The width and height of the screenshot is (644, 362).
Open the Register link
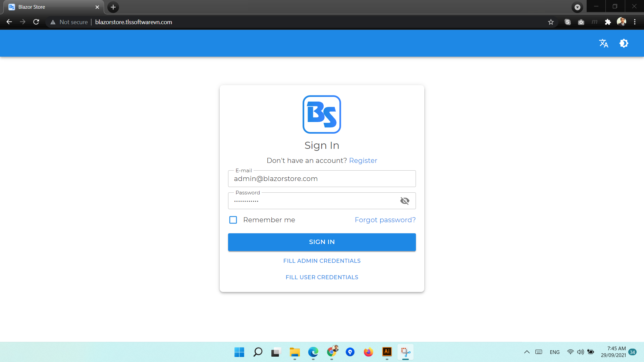click(363, 161)
